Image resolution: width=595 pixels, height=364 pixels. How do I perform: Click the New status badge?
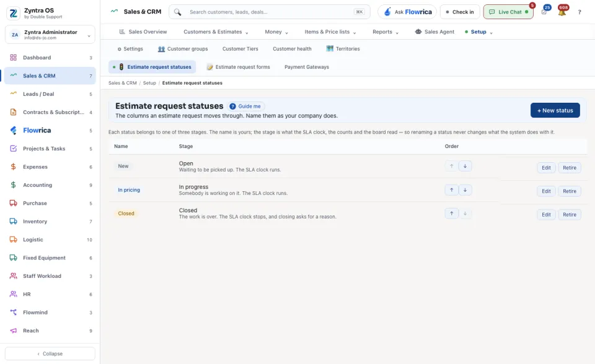click(x=123, y=166)
